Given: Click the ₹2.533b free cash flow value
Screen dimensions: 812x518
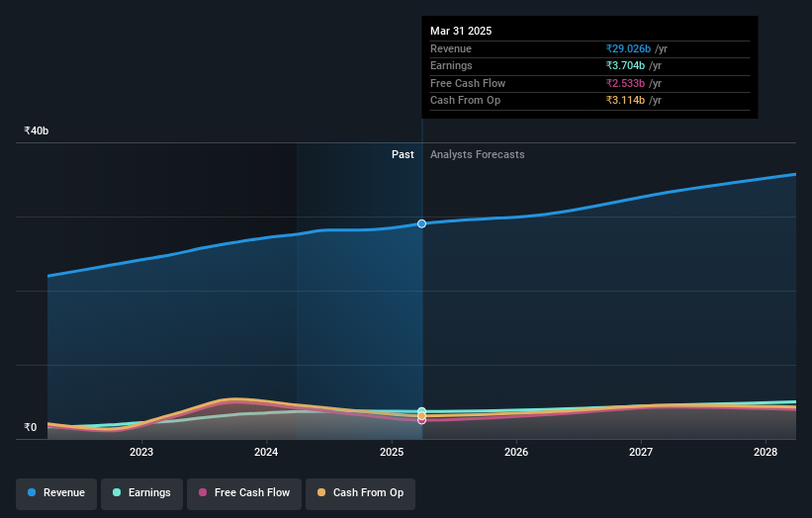Looking at the screenshot, I should point(626,83).
